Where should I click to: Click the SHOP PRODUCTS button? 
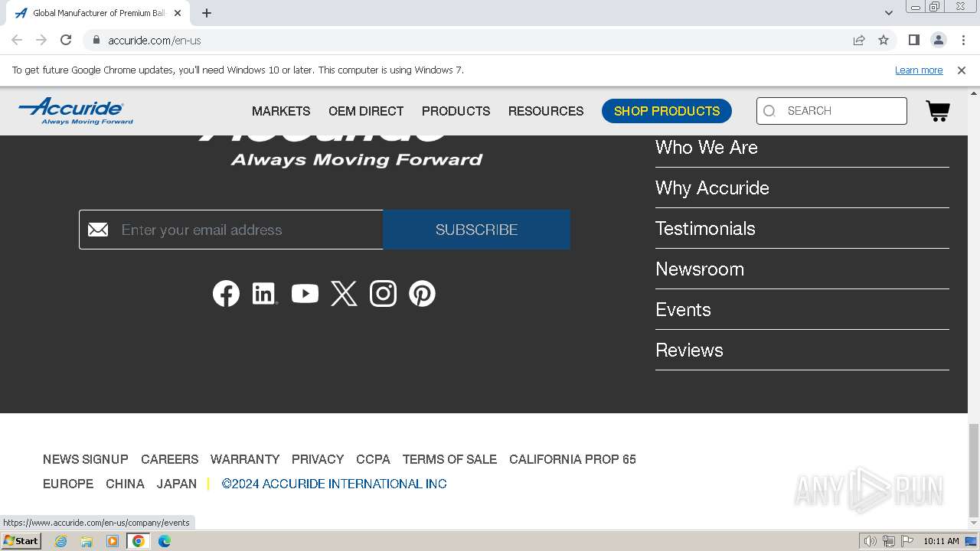click(x=667, y=111)
